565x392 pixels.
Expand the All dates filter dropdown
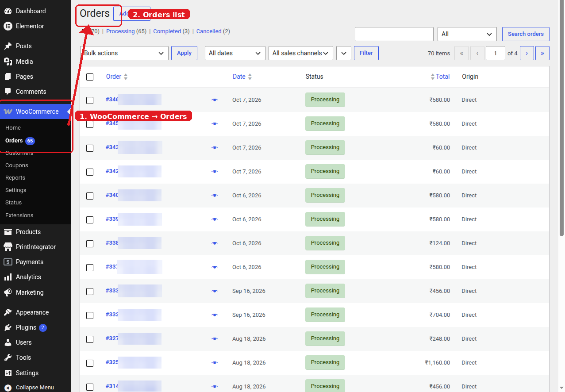[x=235, y=53]
